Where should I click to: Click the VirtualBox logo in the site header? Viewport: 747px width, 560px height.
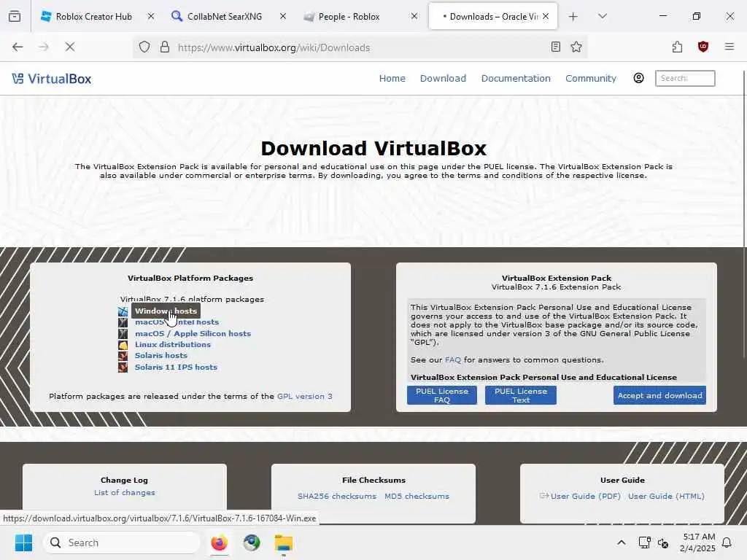(52, 79)
